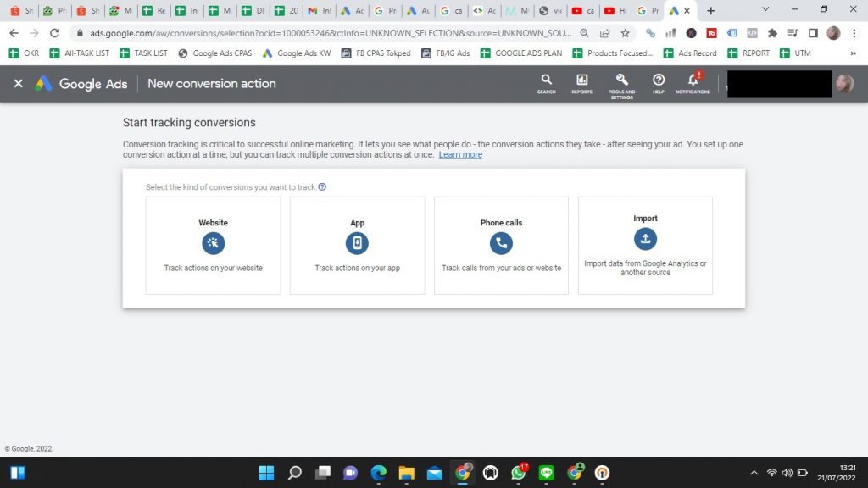Open Search in Google Ads header

pyautogui.click(x=547, y=83)
